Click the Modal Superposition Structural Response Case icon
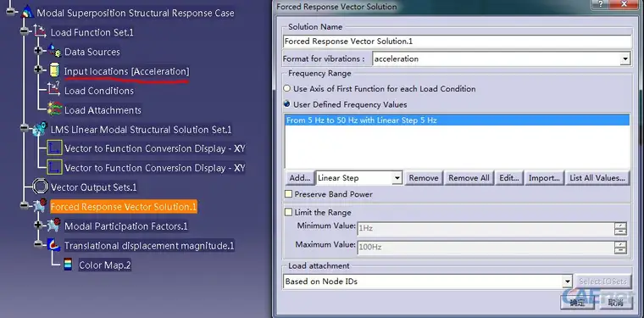Viewport: 644px width, 318px height. tap(27, 12)
